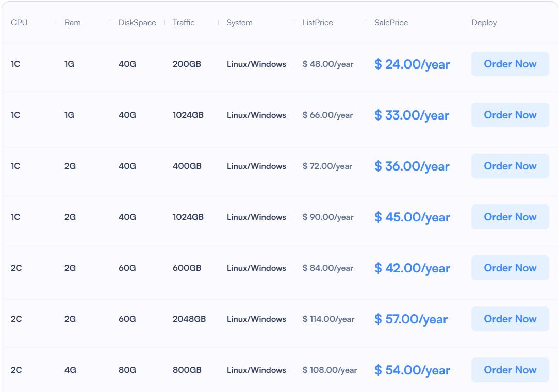Click the CPU column header
The image size is (559, 392).
19,23
